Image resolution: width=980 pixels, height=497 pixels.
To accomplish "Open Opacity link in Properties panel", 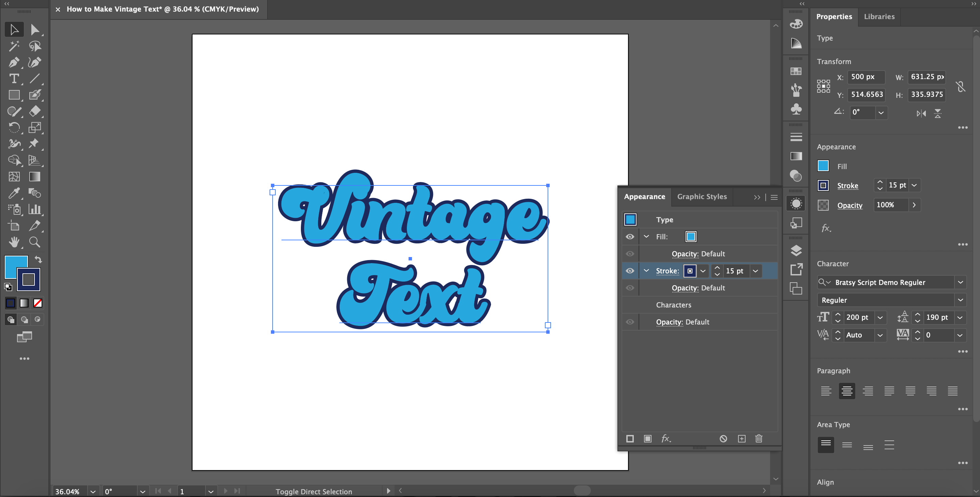I will (849, 206).
